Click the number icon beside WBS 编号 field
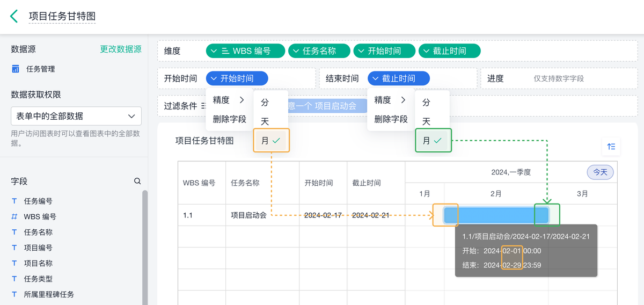The width and height of the screenshot is (644, 305). point(14,217)
